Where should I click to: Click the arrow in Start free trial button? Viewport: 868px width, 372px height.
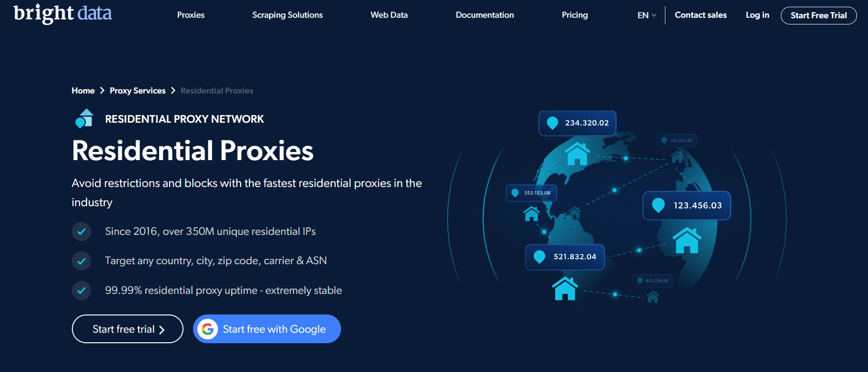pos(162,330)
